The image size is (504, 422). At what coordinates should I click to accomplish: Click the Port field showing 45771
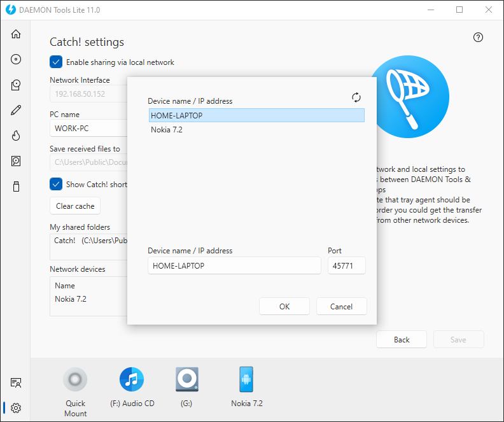[346, 265]
